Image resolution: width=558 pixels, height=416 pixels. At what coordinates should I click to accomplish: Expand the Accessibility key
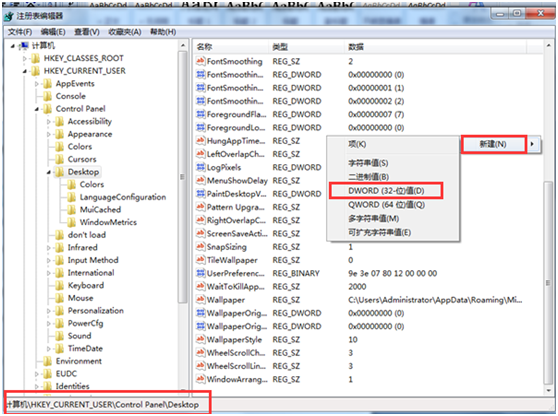[49, 122]
